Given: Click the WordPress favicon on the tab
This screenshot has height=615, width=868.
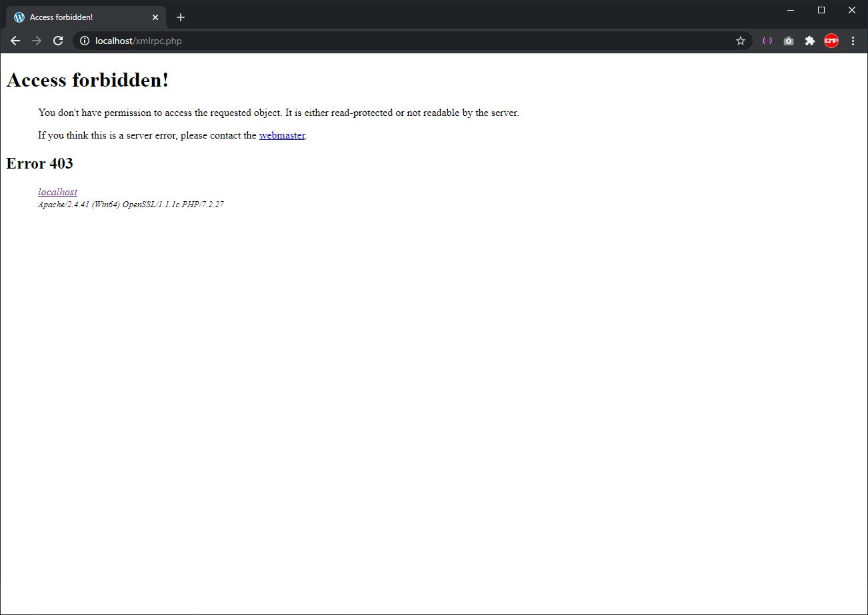Looking at the screenshot, I should (x=19, y=17).
